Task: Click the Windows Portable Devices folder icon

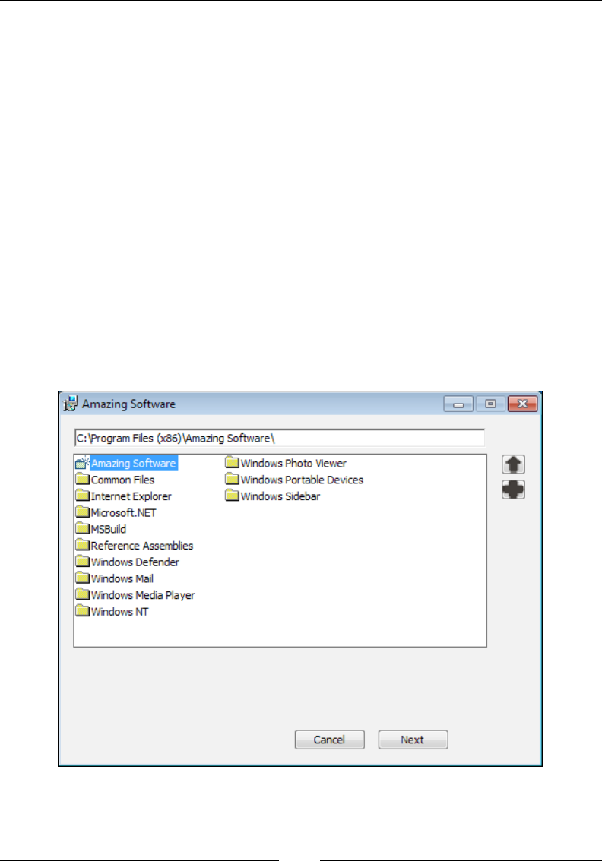Action: point(232,479)
